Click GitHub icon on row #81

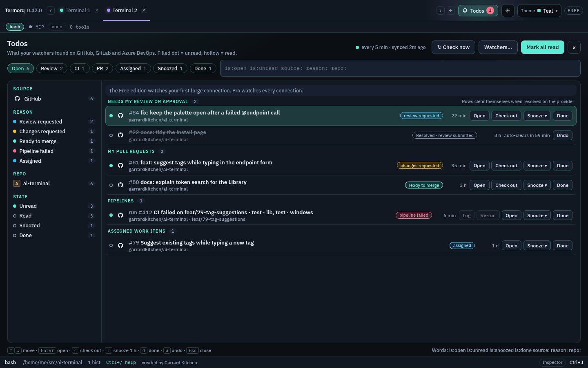pos(120,166)
